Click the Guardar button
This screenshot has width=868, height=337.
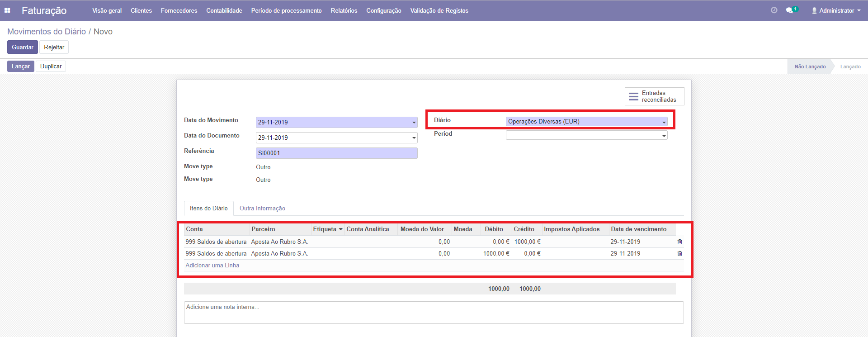click(x=22, y=47)
